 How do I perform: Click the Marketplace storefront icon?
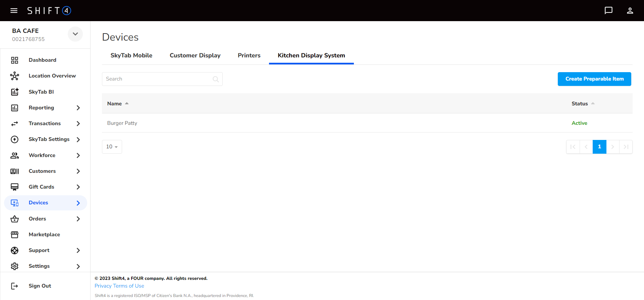[14, 235]
